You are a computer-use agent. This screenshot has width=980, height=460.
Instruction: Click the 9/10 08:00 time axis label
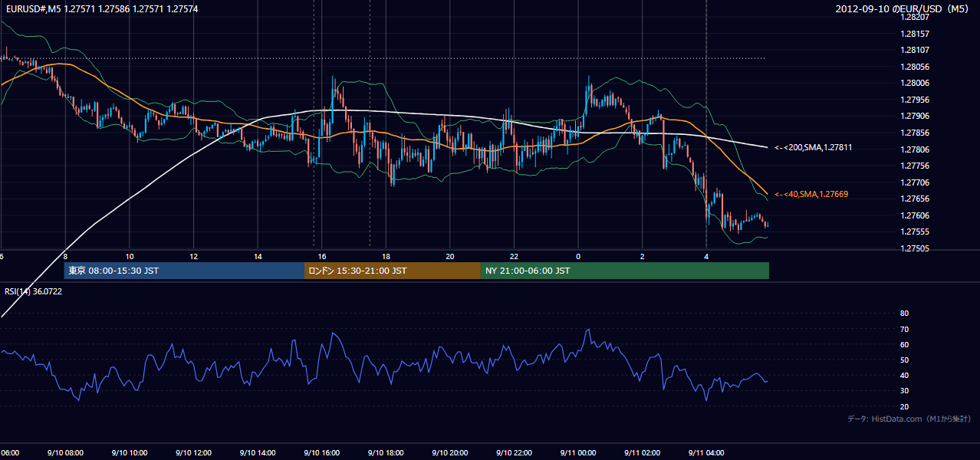(x=64, y=452)
